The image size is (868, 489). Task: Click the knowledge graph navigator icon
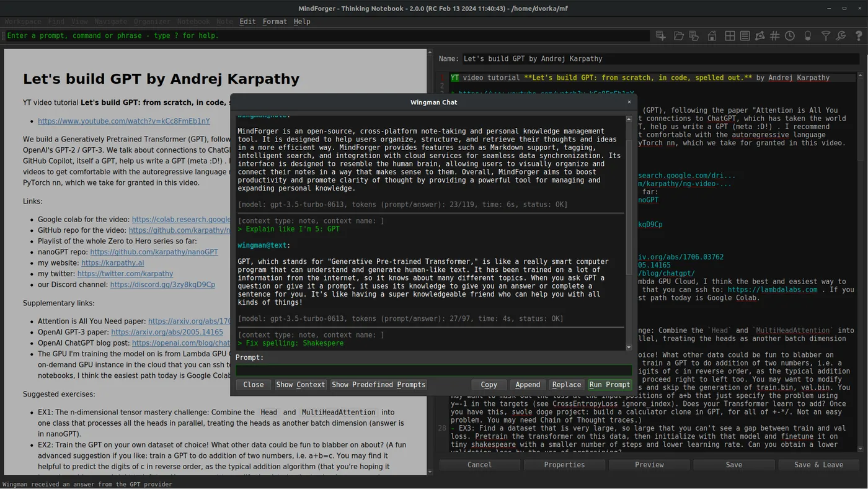coord(759,36)
